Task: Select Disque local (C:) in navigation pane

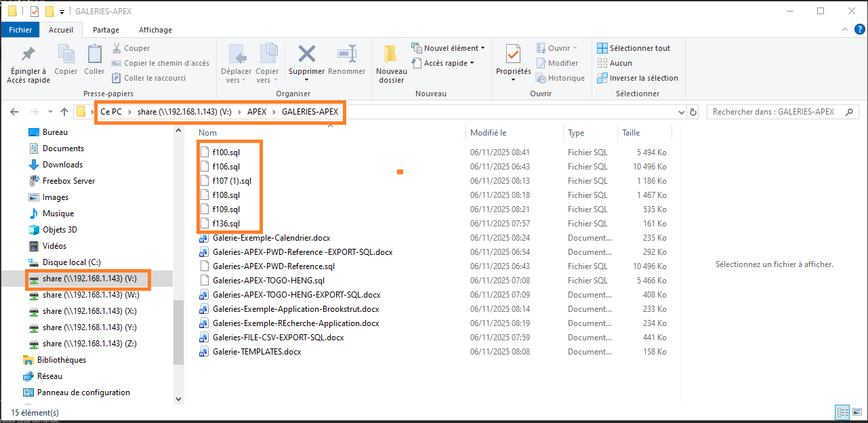Action: click(x=71, y=262)
